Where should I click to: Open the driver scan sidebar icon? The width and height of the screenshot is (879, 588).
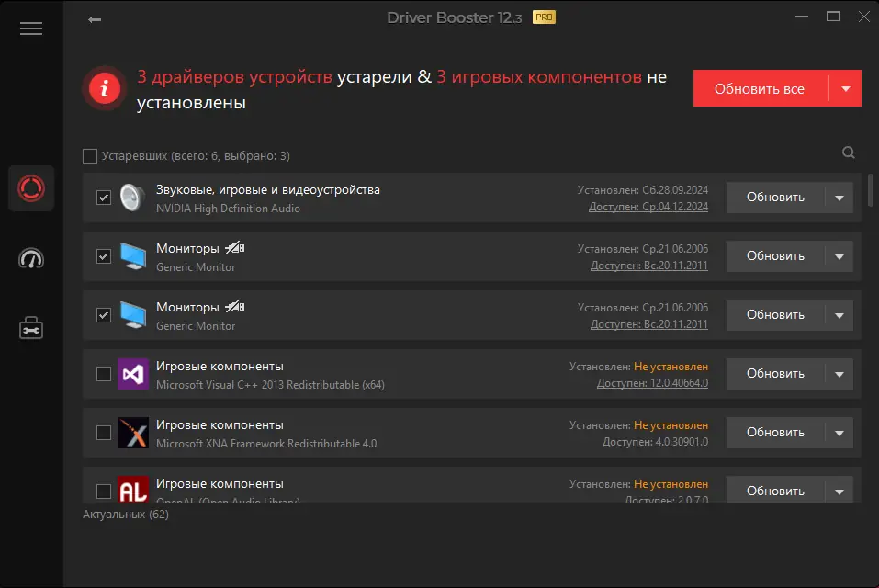(x=31, y=188)
